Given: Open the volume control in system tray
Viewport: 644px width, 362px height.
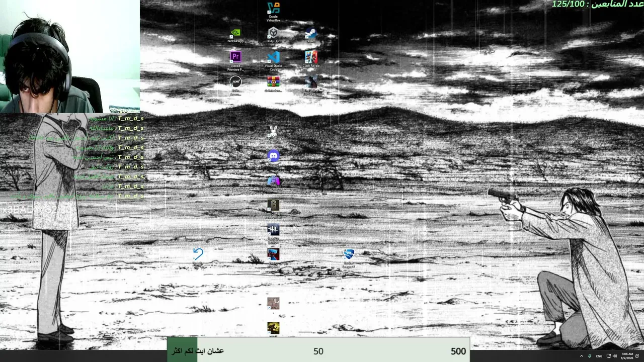Looking at the screenshot, I should click(x=614, y=356).
